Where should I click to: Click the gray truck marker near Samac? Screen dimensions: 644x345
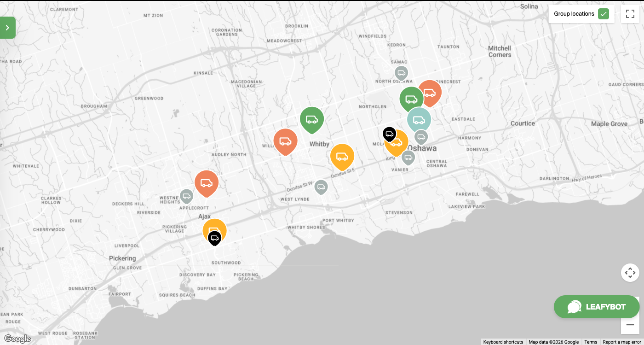click(401, 73)
